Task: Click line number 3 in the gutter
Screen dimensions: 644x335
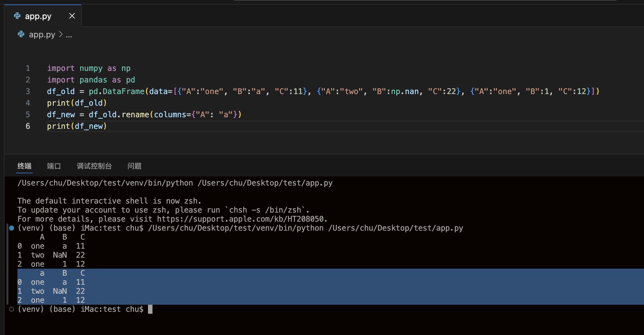Action: [28, 91]
